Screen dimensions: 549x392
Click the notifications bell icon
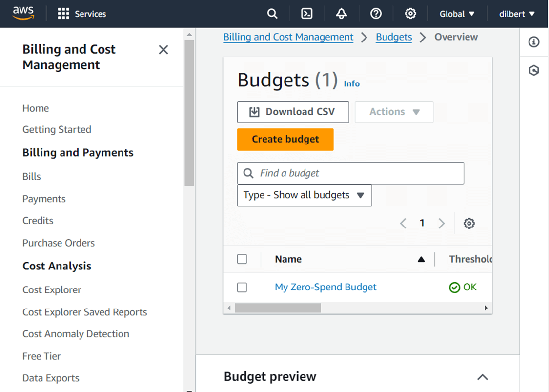(341, 13)
